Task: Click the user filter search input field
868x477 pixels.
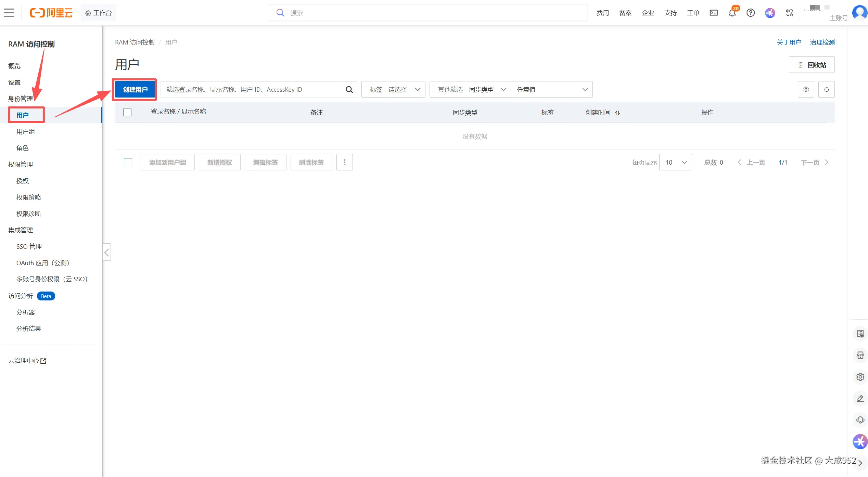Action: coord(251,90)
